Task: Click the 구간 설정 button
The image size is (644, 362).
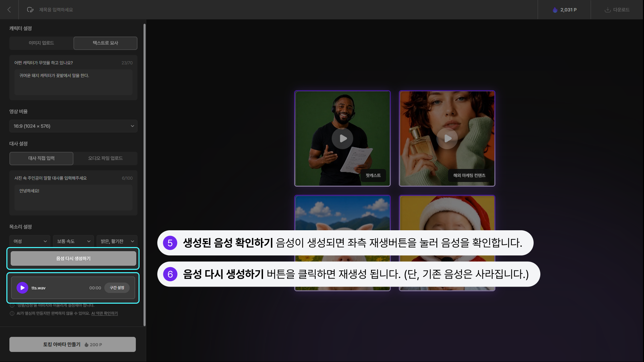Action: 117,288
